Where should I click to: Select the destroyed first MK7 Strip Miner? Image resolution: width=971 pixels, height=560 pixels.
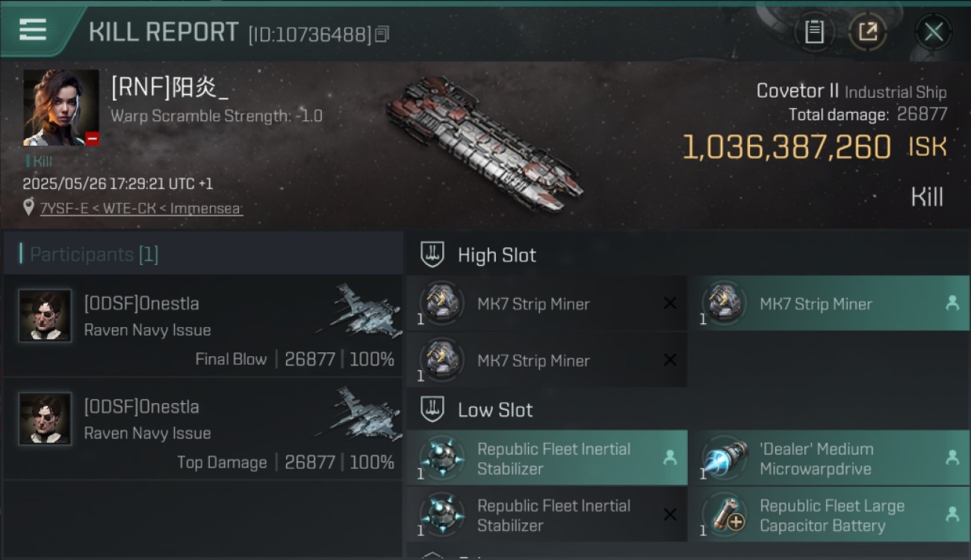pyautogui.click(x=547, y=303)
